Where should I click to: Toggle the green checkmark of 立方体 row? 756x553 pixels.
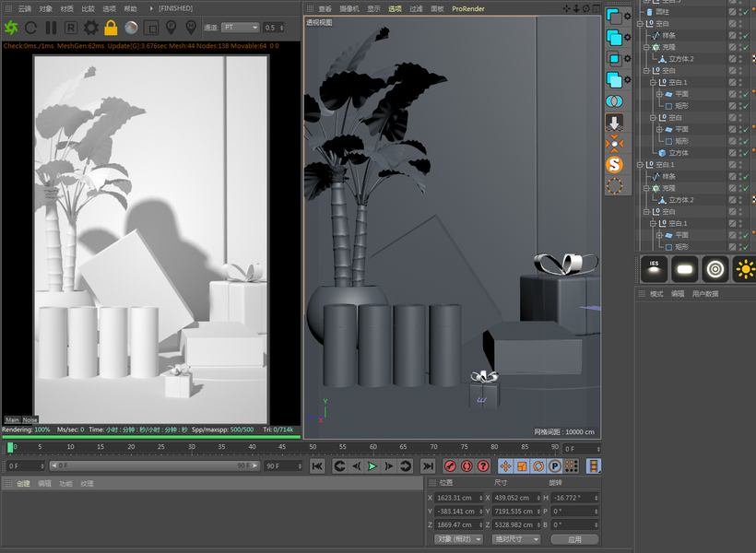[747, 153]
